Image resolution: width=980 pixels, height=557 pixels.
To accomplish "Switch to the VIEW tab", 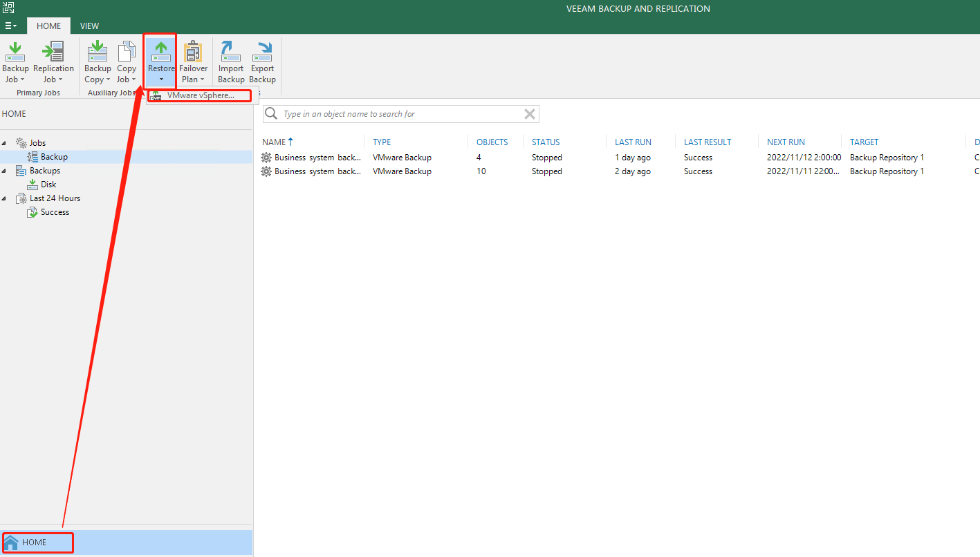I will [89, 26].
